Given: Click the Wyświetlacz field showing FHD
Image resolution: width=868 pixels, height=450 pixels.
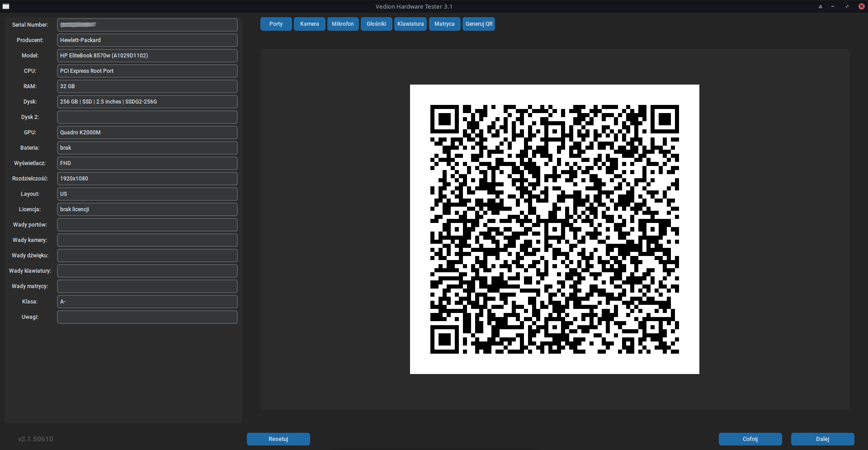Looking at the screenshot, I should coord(147,163).
